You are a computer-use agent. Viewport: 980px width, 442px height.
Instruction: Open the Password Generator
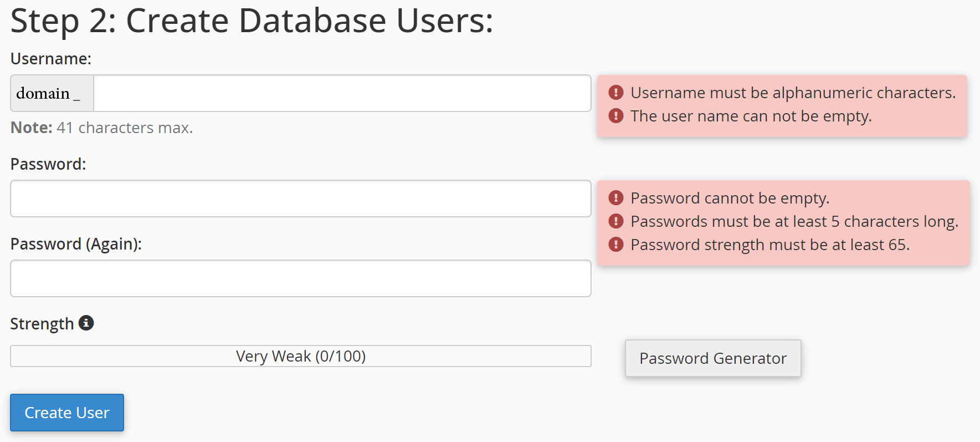(712, 358)
